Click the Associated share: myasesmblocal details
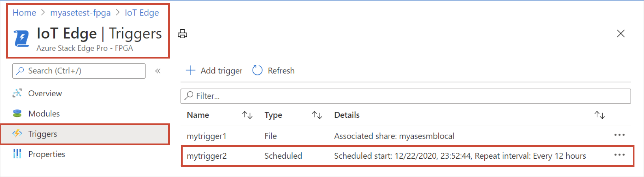Screen dimensions: 644x177 (x=394, y=136)
